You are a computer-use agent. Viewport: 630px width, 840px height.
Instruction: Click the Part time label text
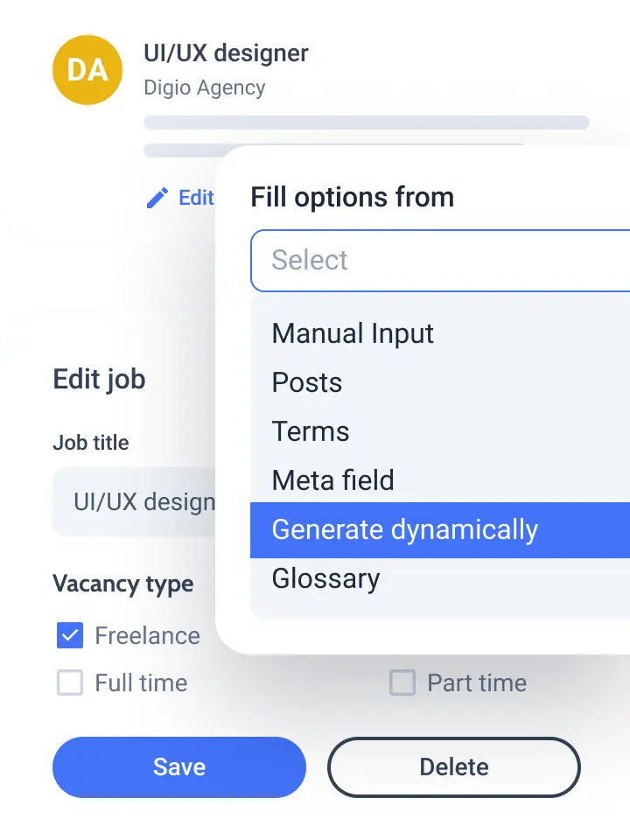477,682
